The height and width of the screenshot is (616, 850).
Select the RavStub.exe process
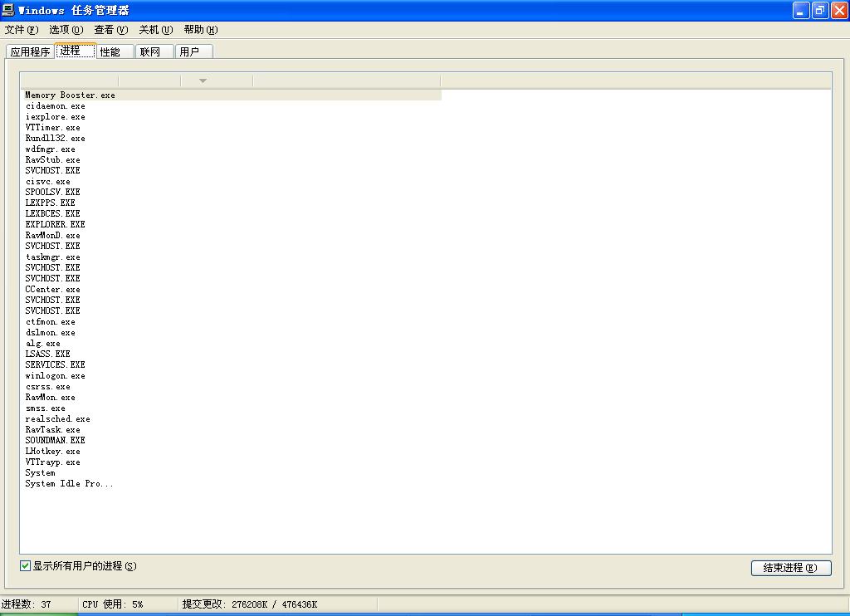(x=52, y=159)
